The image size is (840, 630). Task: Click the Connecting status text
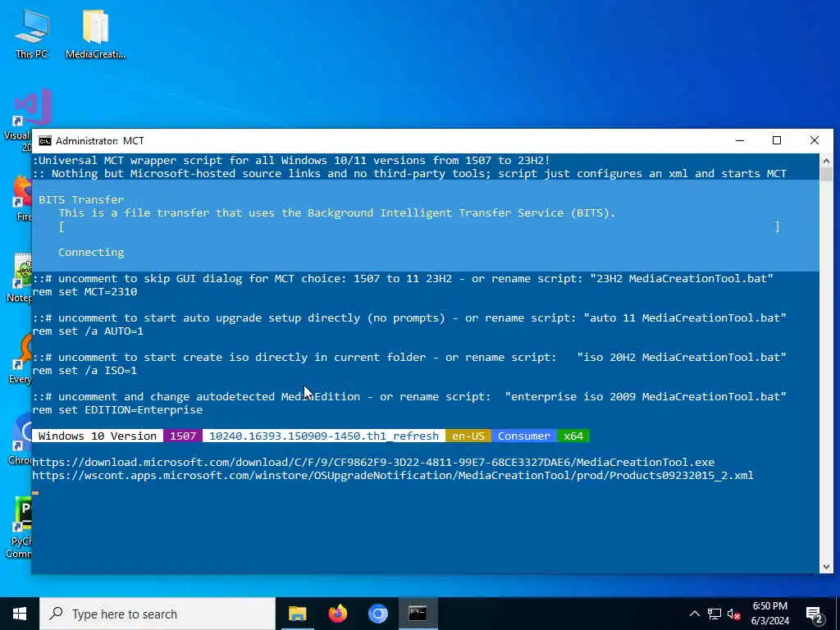[x=91, y=253]
